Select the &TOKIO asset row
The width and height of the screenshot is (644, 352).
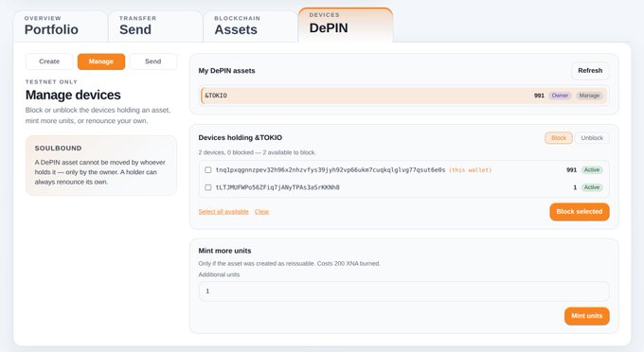(403, 96)
